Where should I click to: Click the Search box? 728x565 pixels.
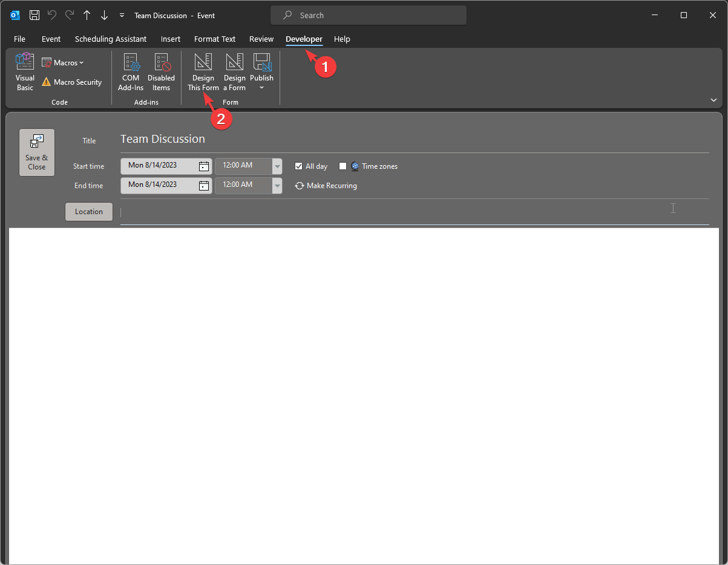point(369,15)
